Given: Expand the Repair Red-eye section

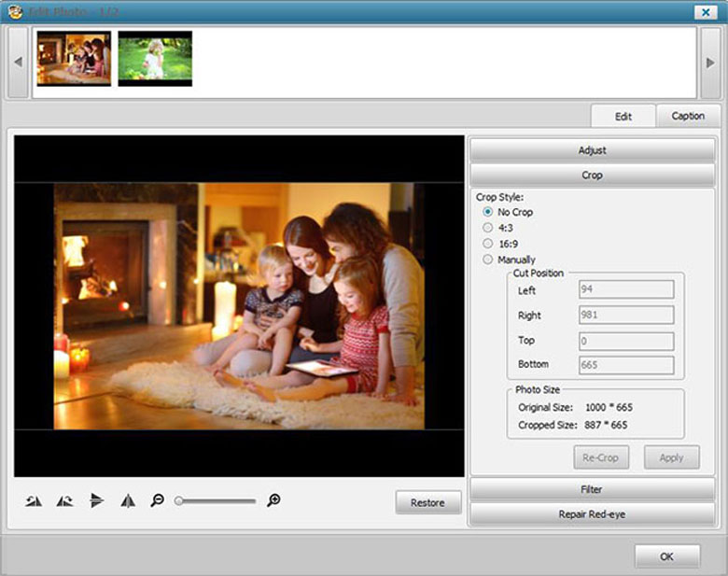Looking at the screenshot, I should pyautogui.click(x=593, y=514).
